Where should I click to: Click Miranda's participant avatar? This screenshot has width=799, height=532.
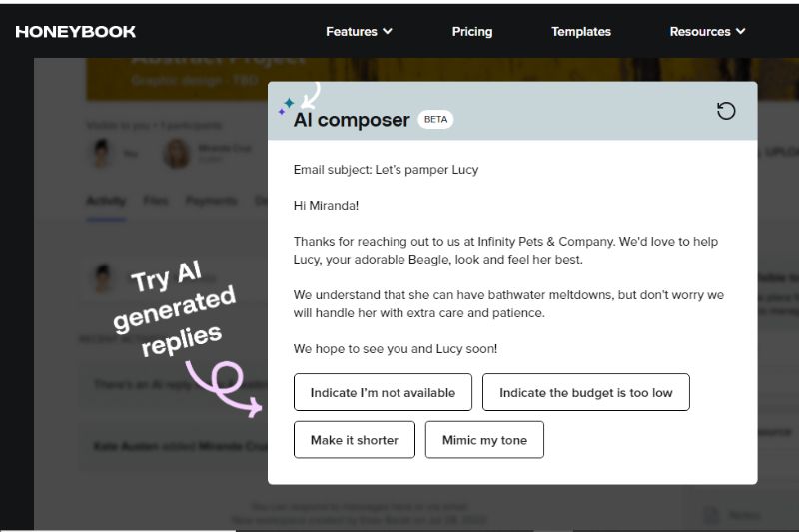177,153
